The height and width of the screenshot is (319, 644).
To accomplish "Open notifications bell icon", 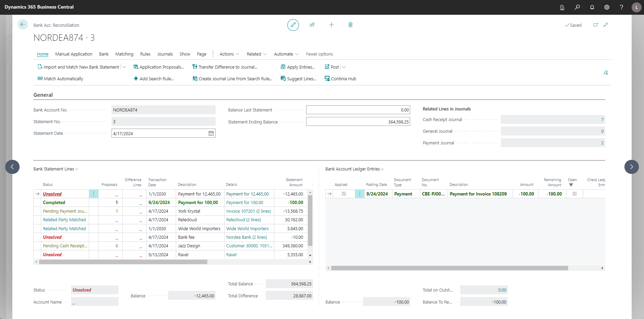I will (592, 7).
